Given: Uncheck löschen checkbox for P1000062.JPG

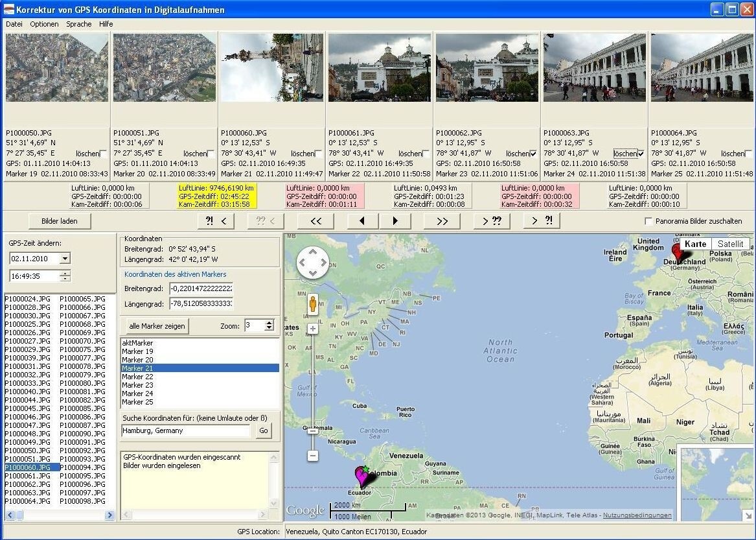Looking at the screenshot, I should [x=533, y=154].
